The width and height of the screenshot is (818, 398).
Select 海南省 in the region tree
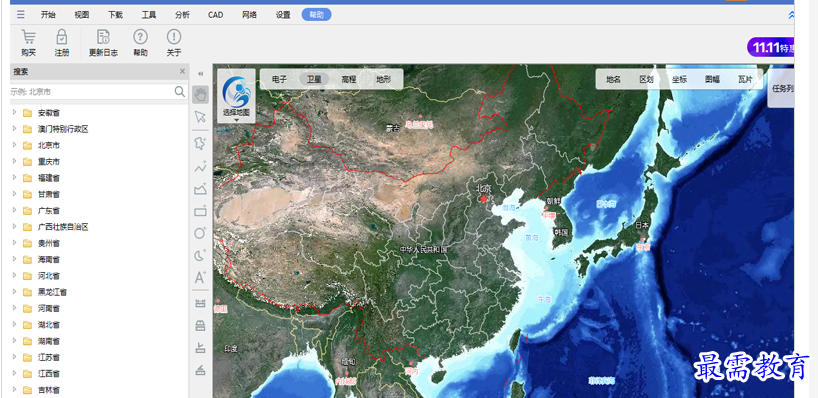(x=49, y=259)
